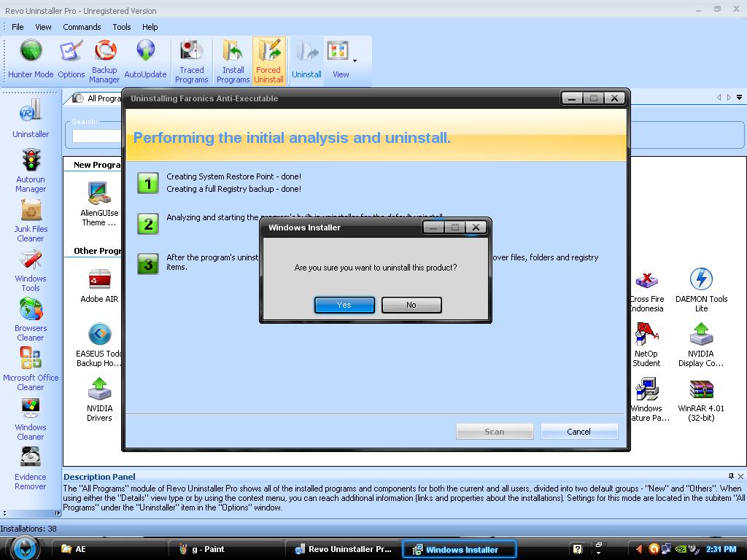
Task: Switch to Windows Installer taskbar button
Action: [x=460, y=550]
